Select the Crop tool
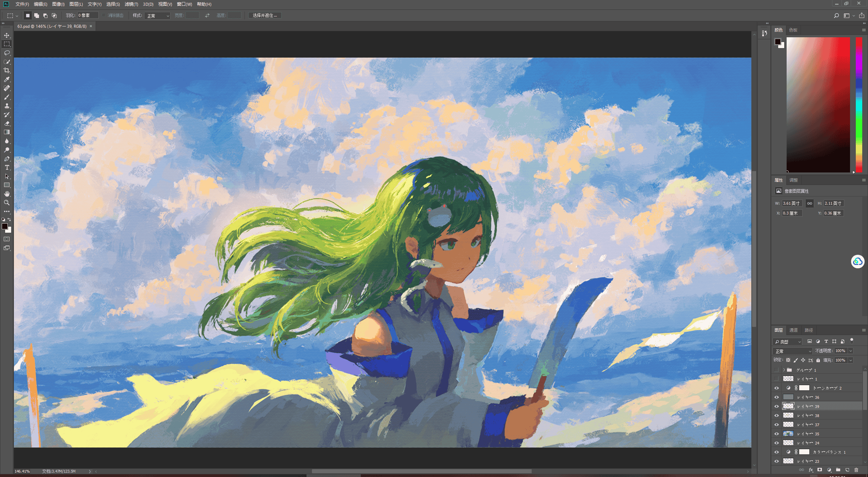The height and width of the screenshot is (477, 868). click(x=7, y=70)
